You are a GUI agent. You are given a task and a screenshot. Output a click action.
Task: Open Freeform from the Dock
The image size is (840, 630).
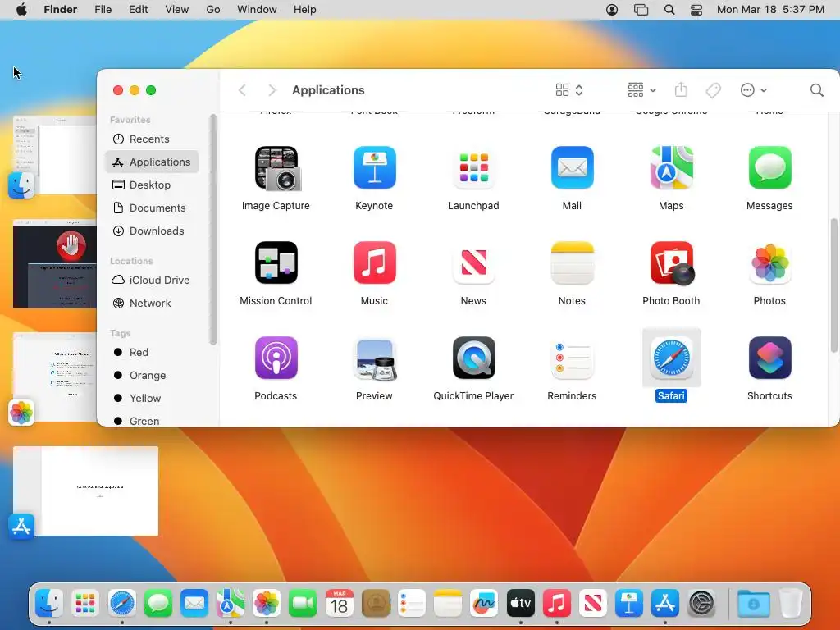tap(484, 604)
